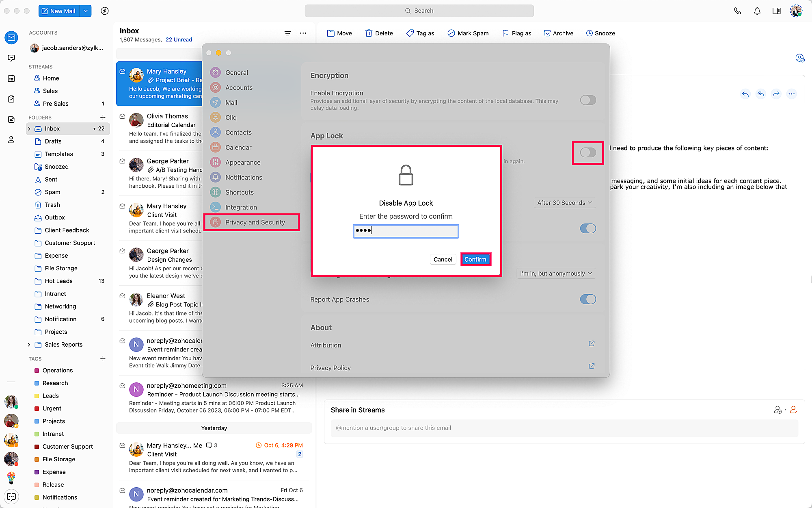Click the password input field
The height and width of the screenshot is (508, 812).
(406, 231)
